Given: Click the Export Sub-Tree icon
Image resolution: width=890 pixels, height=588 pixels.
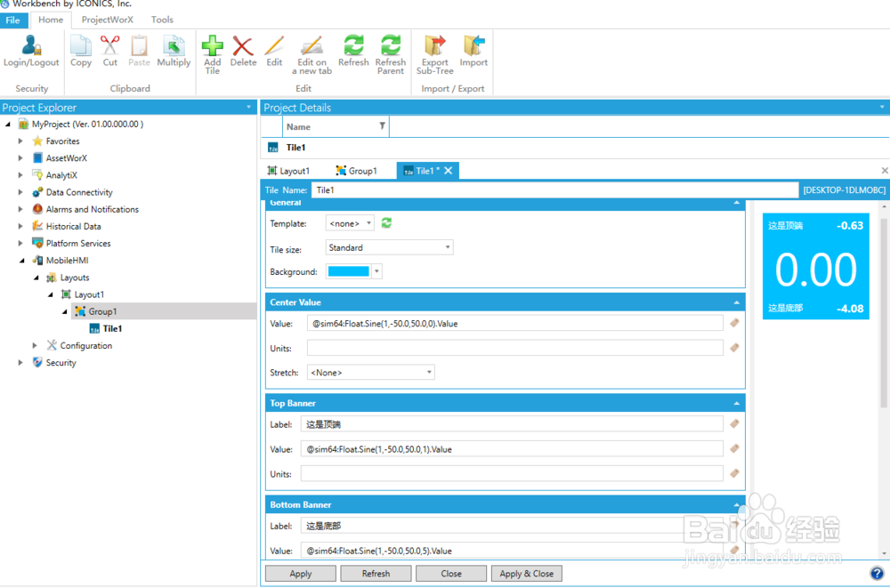Looking at the screenshot, I should pos(435,45).
